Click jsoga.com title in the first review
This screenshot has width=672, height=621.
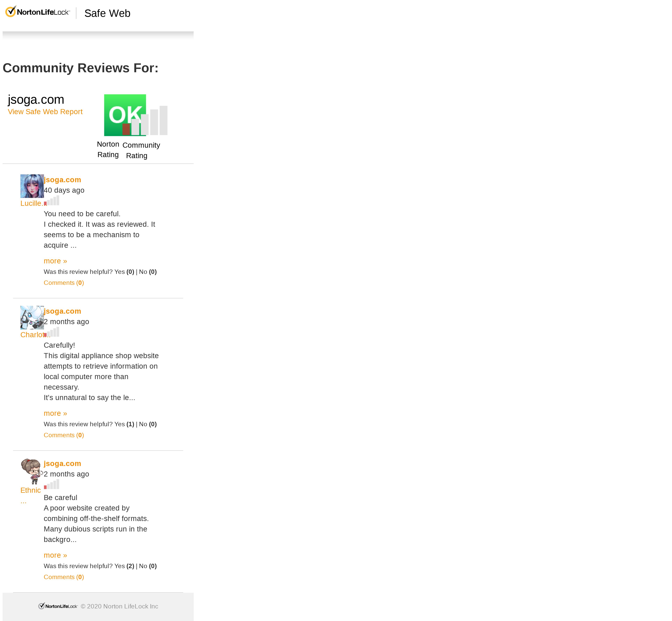(x=62, y=180)
